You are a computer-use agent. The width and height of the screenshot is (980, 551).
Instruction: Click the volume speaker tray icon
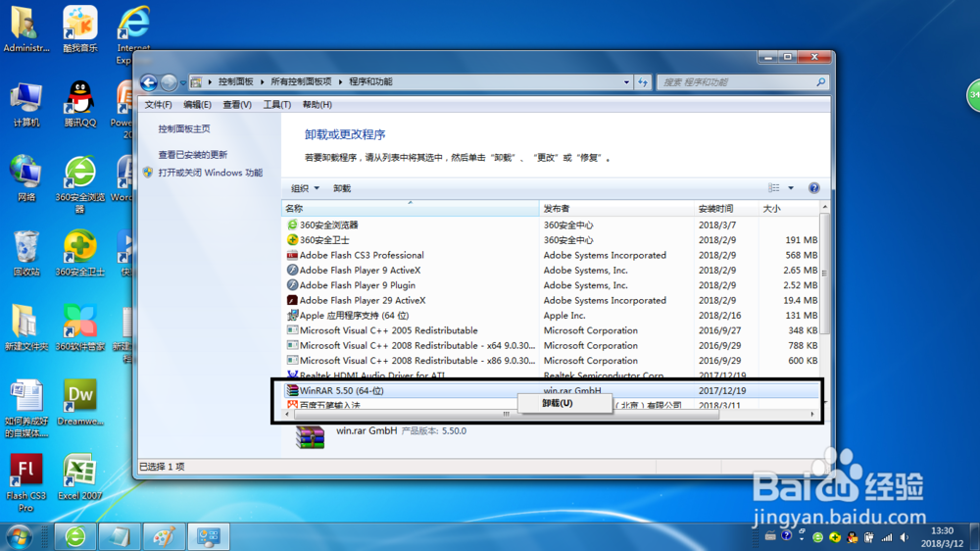click(x=905, y=537)
